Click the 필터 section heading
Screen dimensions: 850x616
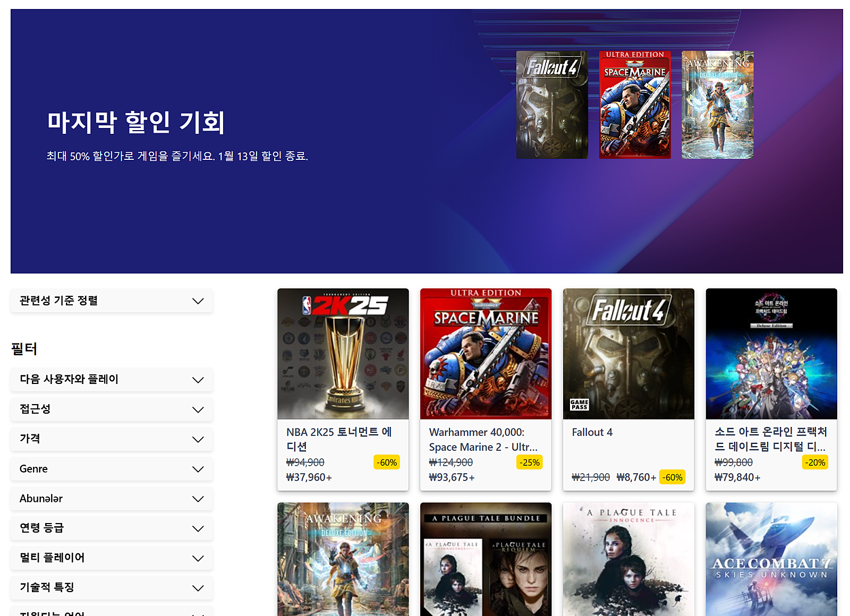pos(24,349)
